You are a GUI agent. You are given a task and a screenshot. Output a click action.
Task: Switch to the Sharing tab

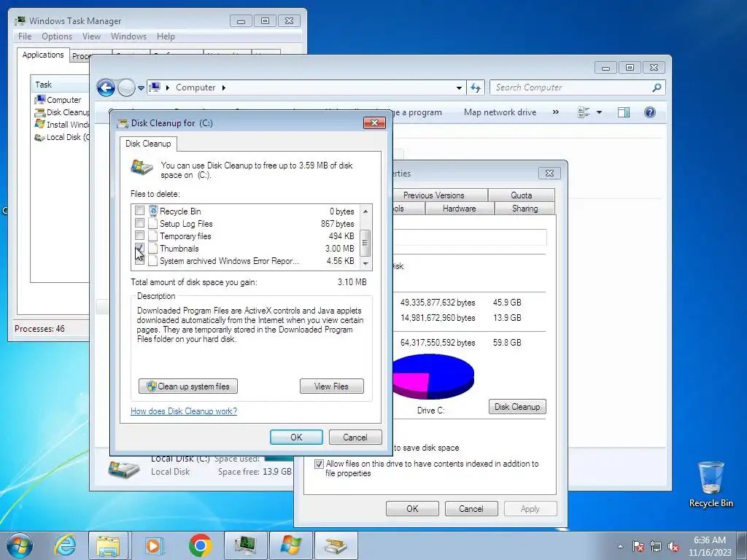(x=525, y=209)
